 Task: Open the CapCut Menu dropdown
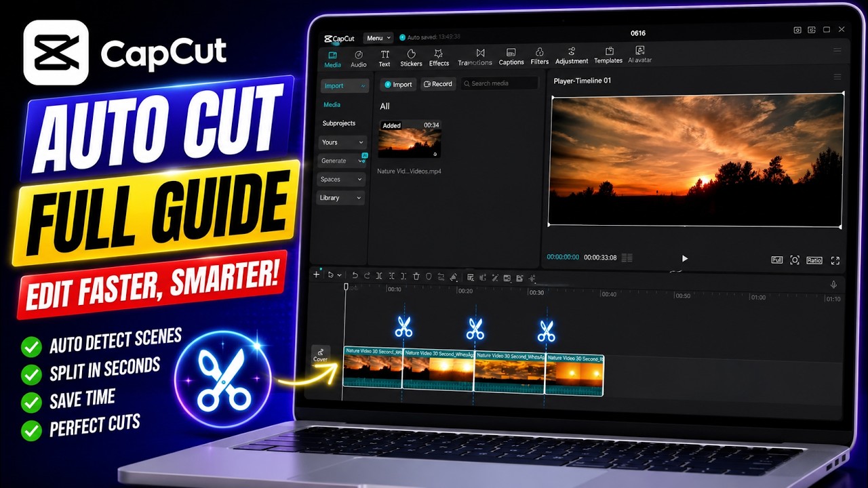click(x=378, y=38)
